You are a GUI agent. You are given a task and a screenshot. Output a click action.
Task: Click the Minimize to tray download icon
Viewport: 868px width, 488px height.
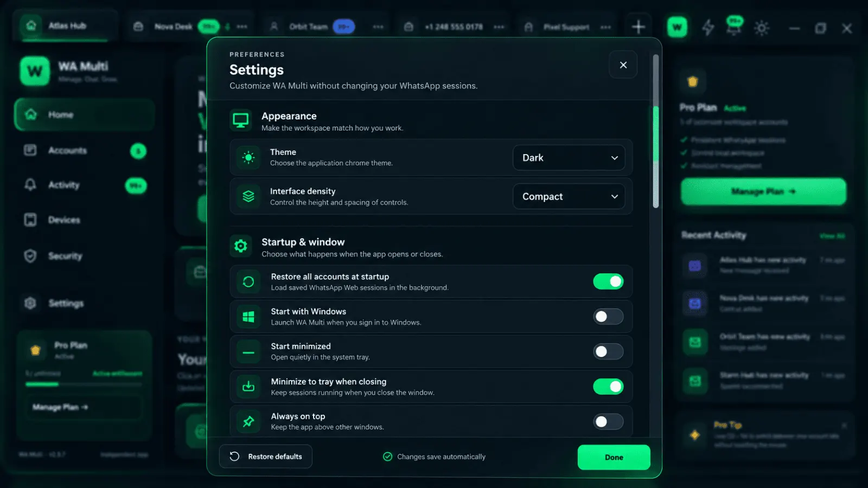tap(248, 387)
